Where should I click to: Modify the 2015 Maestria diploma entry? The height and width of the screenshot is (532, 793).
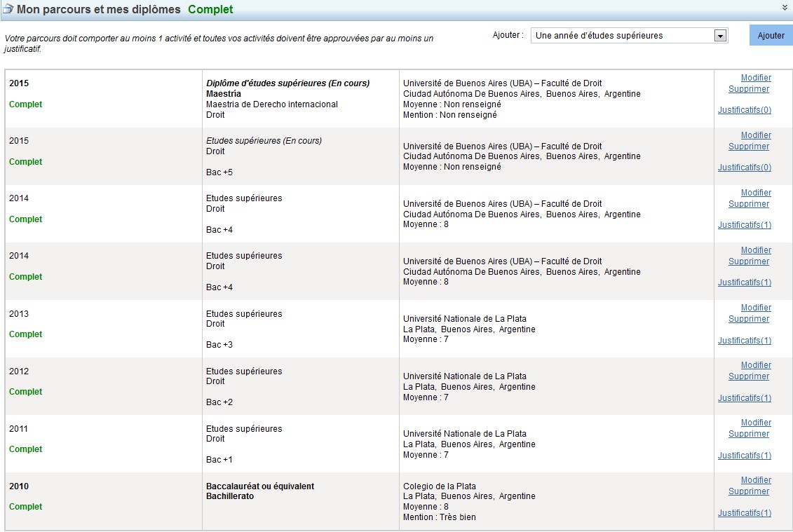(x=756, y=78)
